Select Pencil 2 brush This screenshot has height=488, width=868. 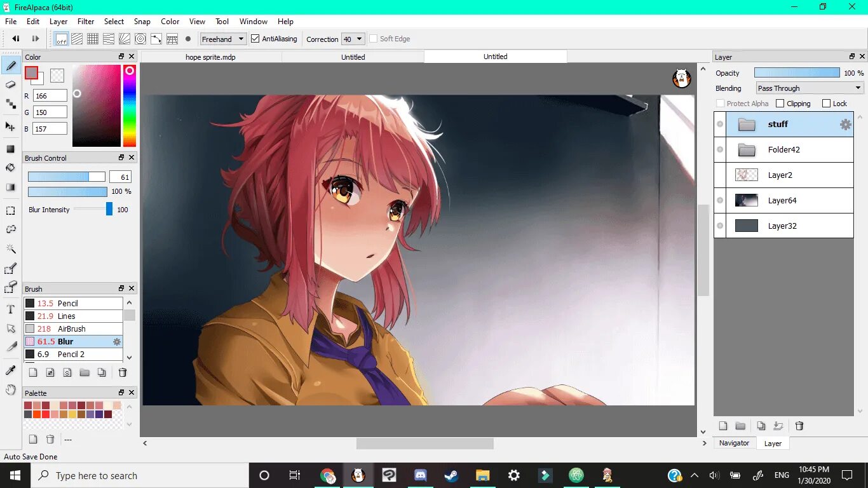[73, 355]
